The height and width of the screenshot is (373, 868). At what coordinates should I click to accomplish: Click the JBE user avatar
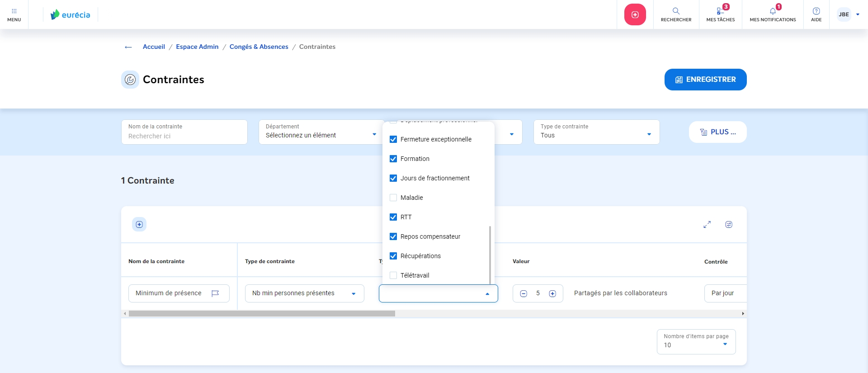click(x=844, y=14)
